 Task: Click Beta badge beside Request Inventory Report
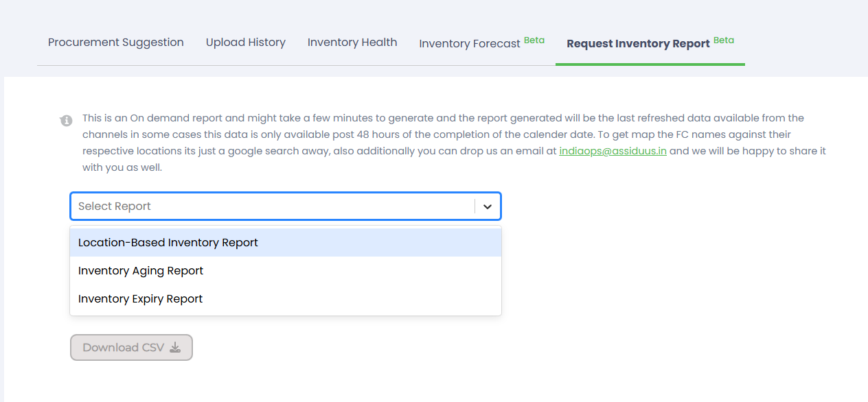point(724,40)
